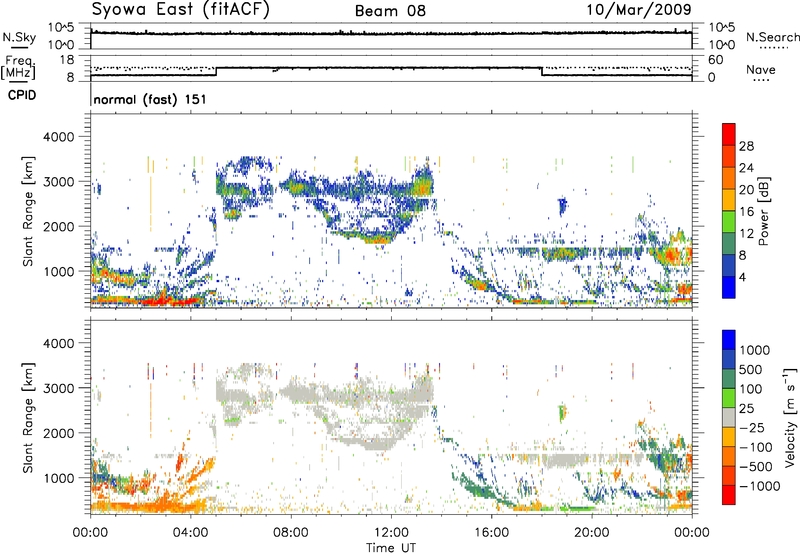Image resolution: width=800 pixels, height=554 pixels.
Task: Click the '2000' tick of velocity panel
Action: 58,433
